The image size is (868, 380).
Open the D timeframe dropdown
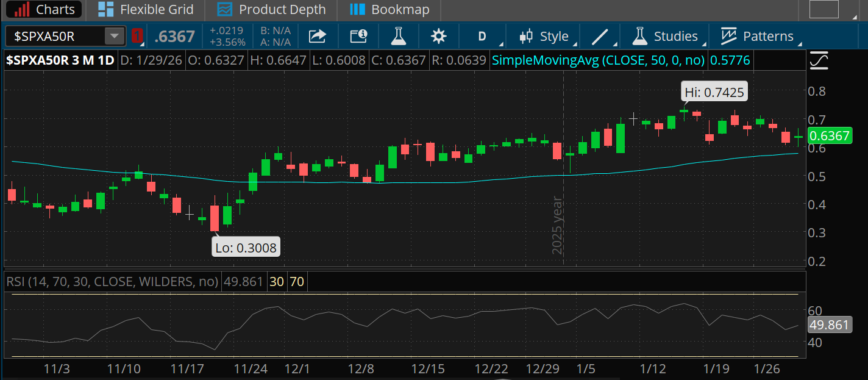coord(482,37)
